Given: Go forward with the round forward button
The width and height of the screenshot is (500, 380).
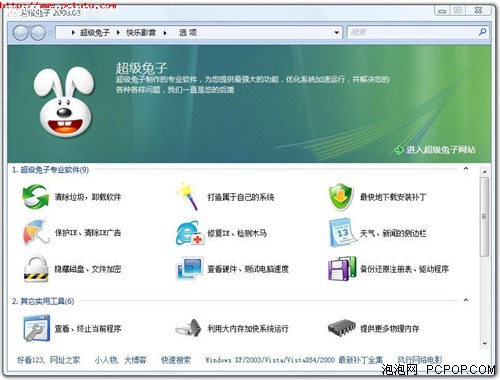Looking at the screenshot, I should [37, 33].
